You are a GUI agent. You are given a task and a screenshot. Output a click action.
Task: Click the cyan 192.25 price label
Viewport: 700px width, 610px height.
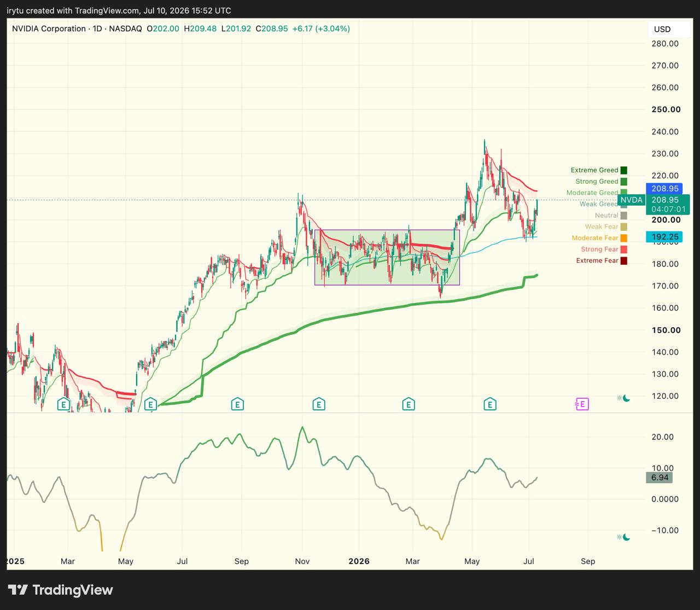pyautogui.click(x=664, y=237)
